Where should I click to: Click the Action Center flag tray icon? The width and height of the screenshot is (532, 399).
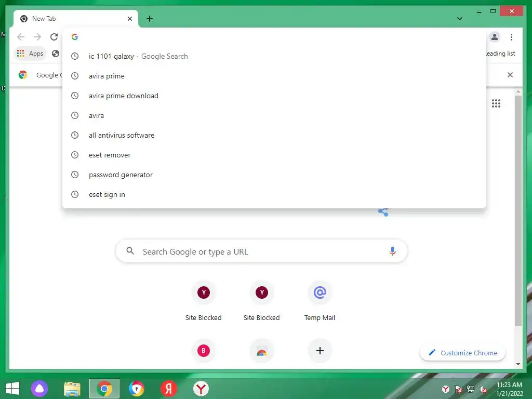click(458, 389)
